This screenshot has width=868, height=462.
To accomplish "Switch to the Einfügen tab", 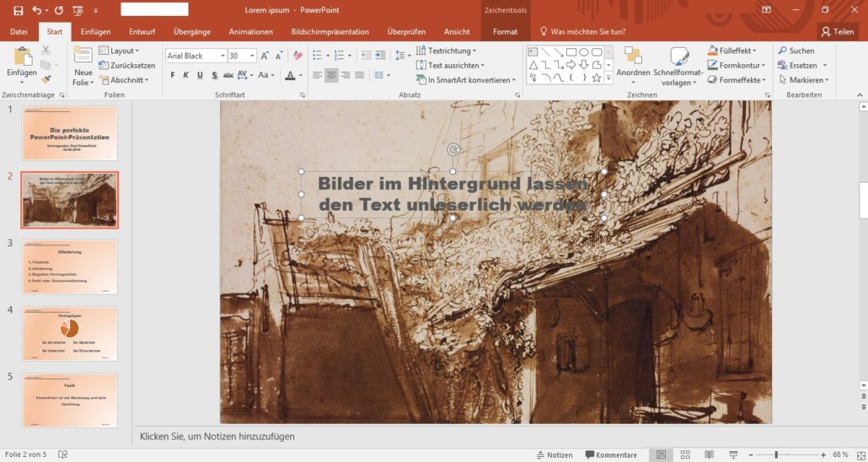I will [x=95, y=31].
